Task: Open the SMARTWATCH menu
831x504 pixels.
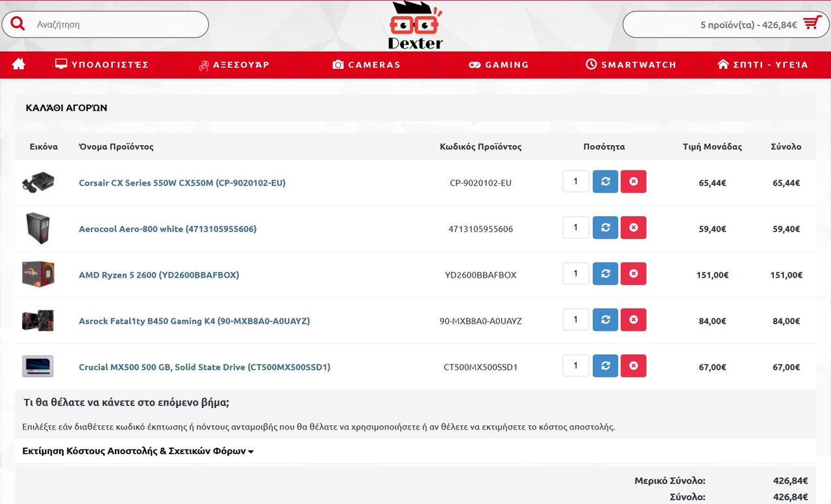Action: tap(630, 65)
